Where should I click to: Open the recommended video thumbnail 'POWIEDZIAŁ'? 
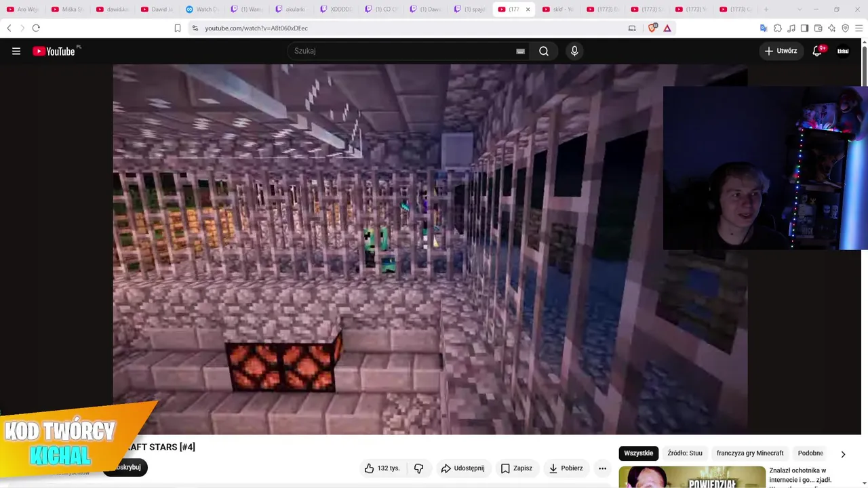pyautogui.click(x=692, y=477)
